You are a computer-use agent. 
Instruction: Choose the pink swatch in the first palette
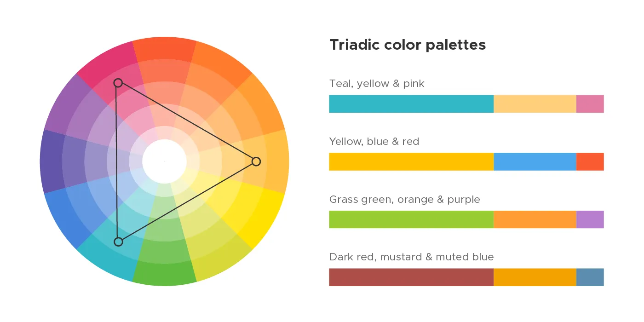point(590,104)
